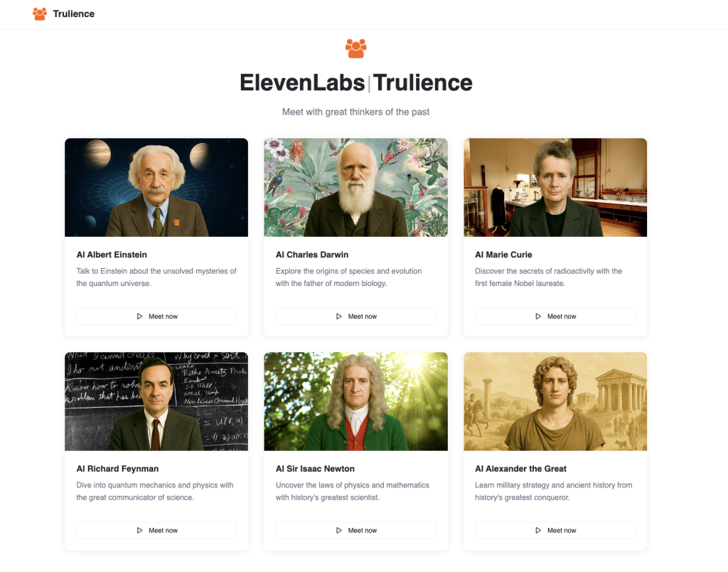Select the "AI Marie Curie" title text

click(503, 255)
